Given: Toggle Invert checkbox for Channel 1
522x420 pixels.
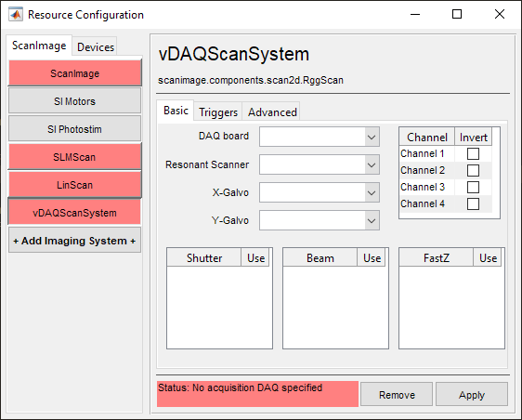Looking at the screenshot, I should [473, 154].
